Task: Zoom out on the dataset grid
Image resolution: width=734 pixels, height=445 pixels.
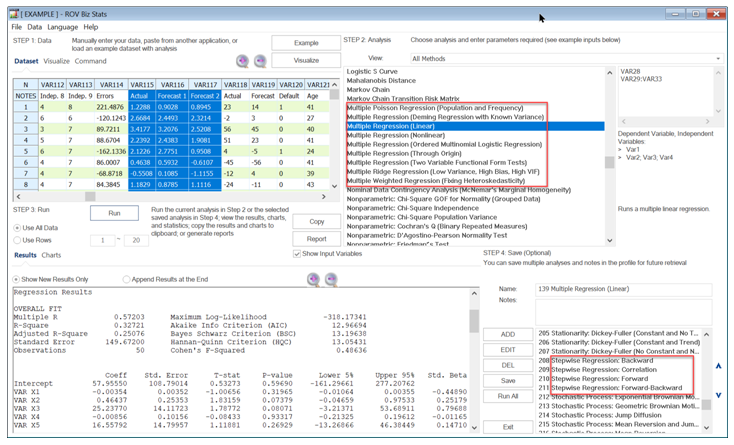Action: pyautogui.click(x=260, y=61)
